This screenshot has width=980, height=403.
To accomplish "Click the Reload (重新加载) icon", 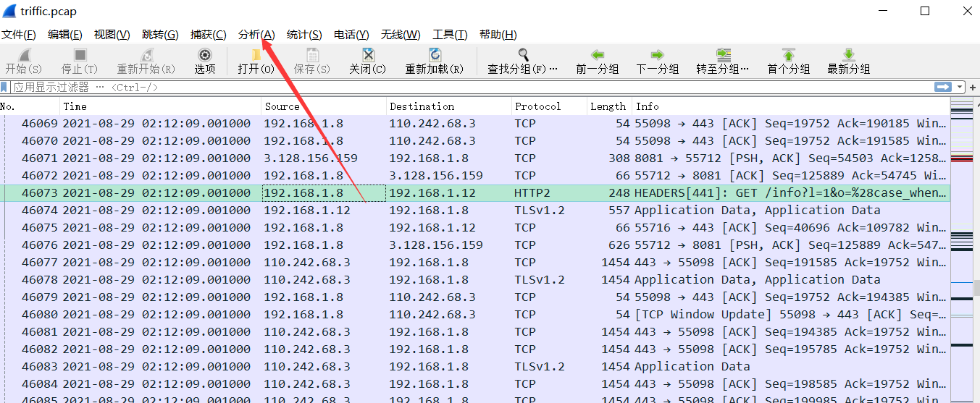I will coord(435,55).
